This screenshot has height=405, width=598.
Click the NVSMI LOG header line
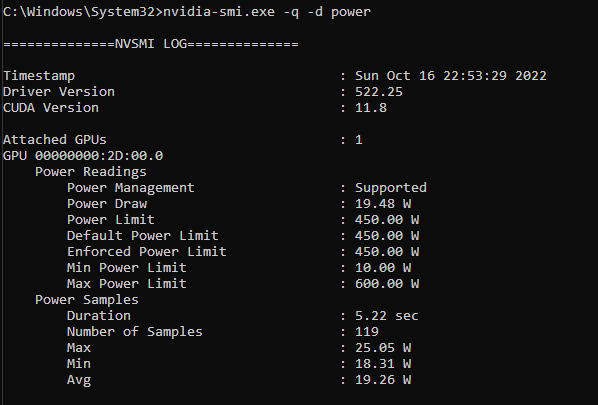pyautogui.click(x=151, y=44)
